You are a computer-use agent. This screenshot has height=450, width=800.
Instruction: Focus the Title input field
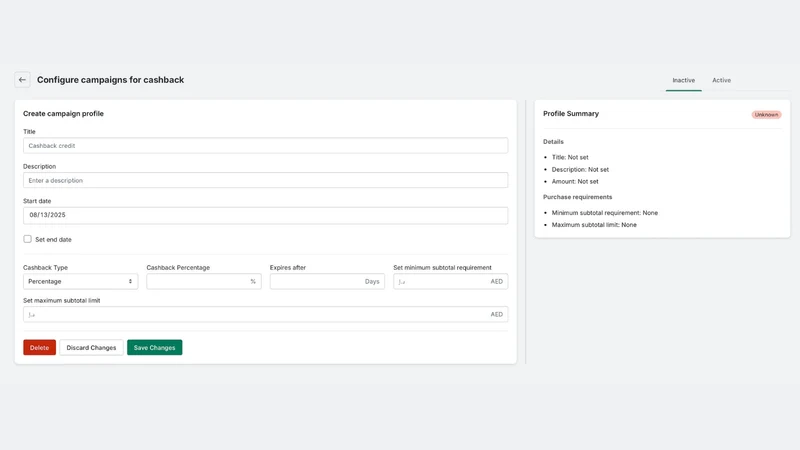point(265,145)
